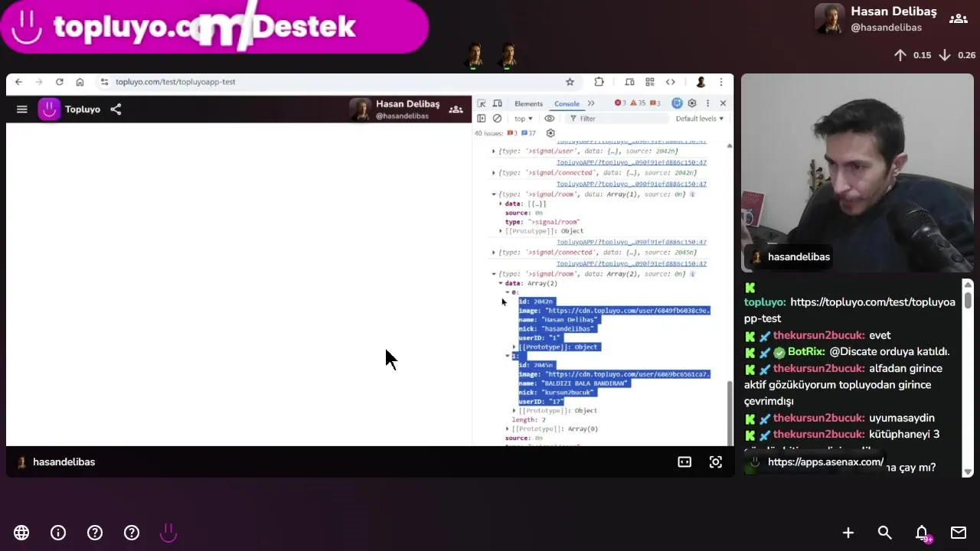Expand the signal/user log object
Viewport: 980px width, 551px height.
tap(494, 152)
